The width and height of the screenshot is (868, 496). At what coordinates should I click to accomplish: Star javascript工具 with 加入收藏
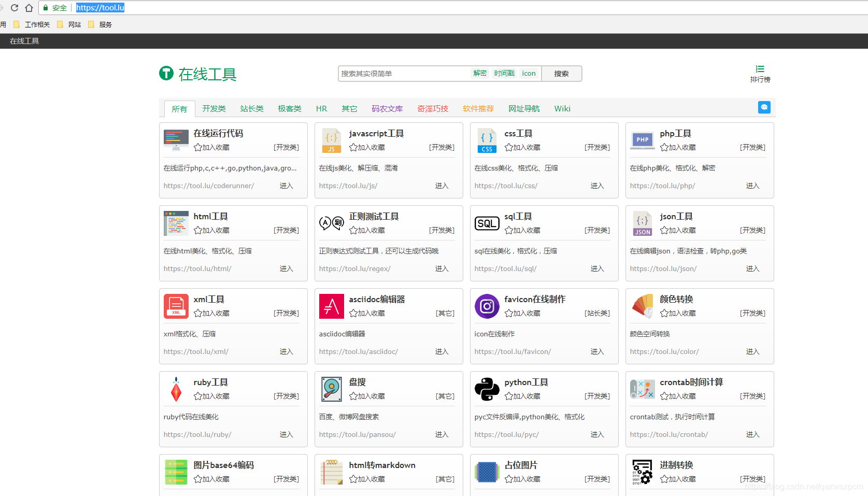pos(367,147)
